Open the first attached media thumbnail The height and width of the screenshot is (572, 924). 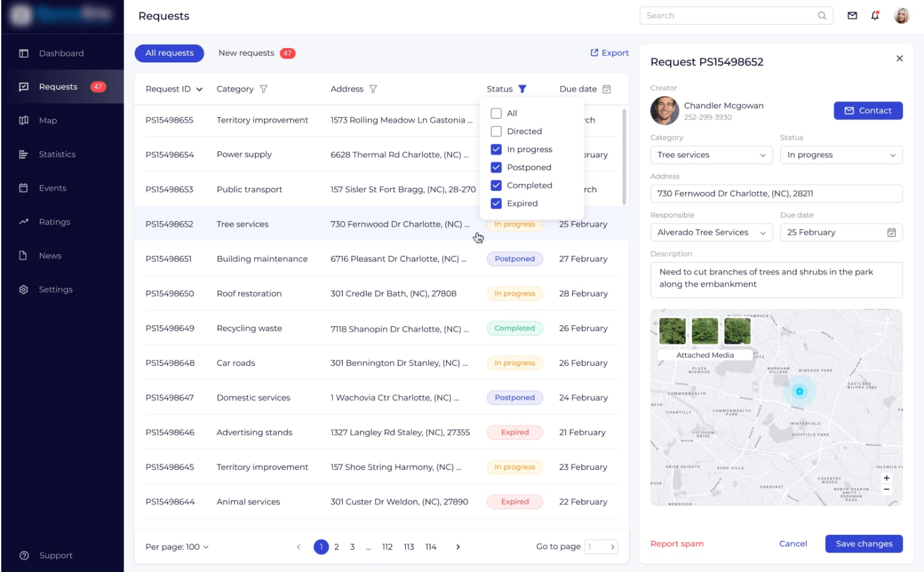(672, 331)
